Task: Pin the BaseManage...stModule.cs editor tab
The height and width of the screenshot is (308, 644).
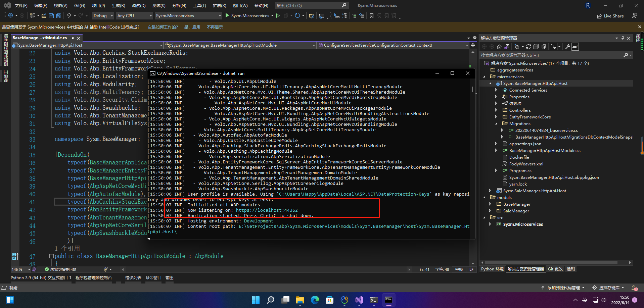Action: pyautogui.click(x=73, y=38)
